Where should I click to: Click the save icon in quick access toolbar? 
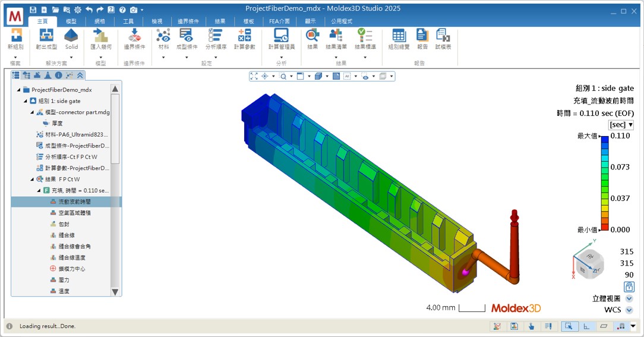[x=33, y=10]
